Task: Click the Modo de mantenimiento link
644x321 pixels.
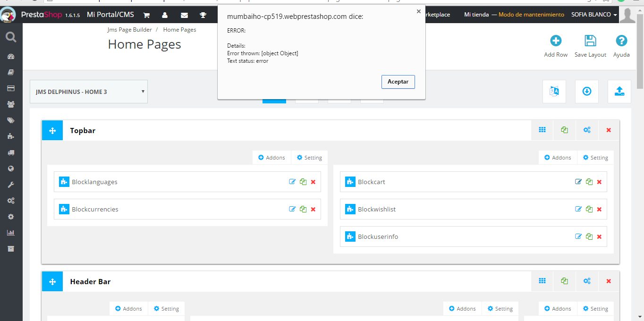Action: coord(531,15)
